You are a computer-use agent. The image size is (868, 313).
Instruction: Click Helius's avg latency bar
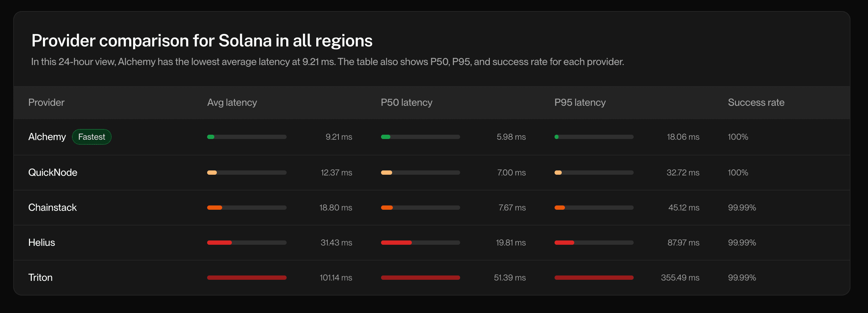click(x=247, y=243)
